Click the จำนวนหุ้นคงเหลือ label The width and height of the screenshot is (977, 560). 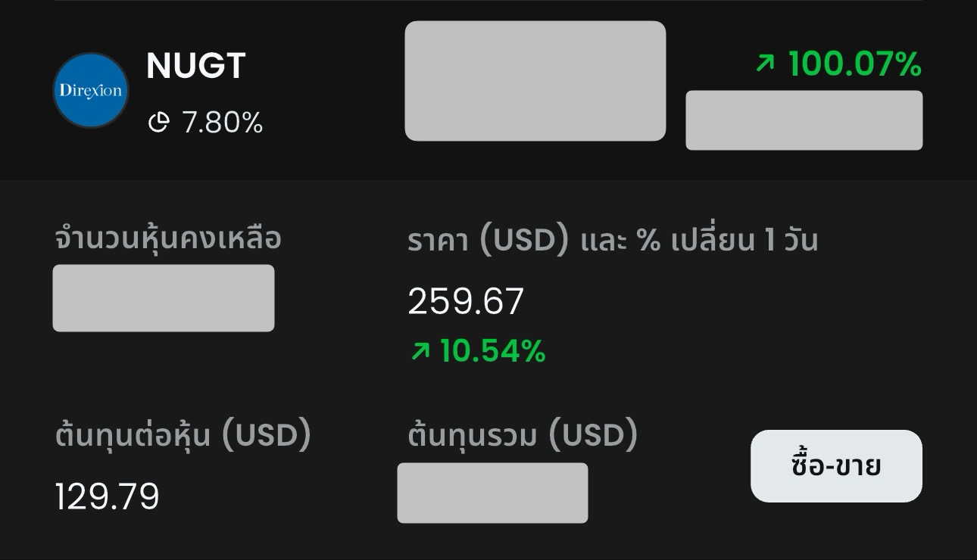(168, 238)
